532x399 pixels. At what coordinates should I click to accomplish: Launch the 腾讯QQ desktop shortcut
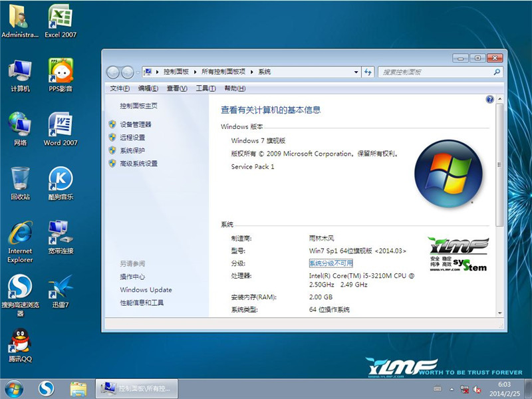tap(20, 345)
